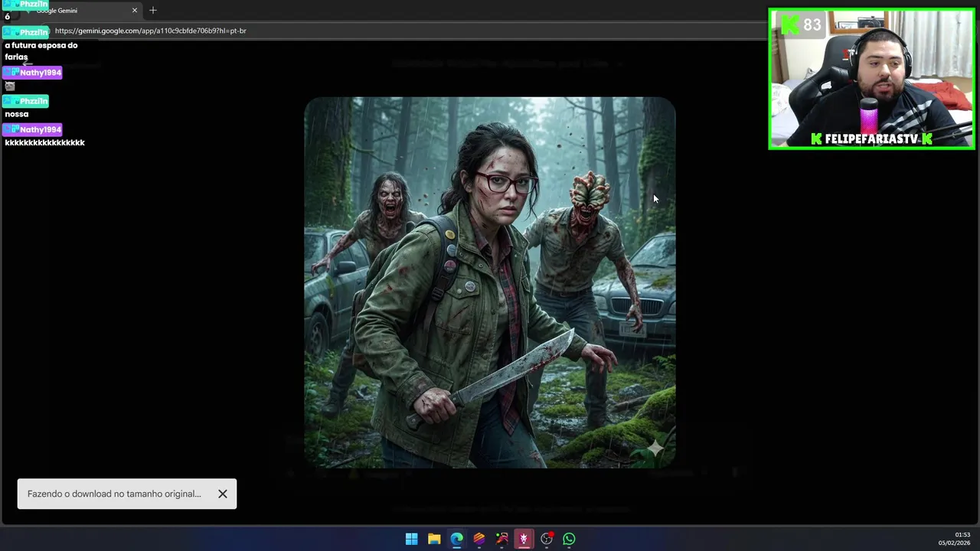Click the Gemini sparkle watermark on image
Viewport: 980px width, 551px height.
[x=655, y=448]
